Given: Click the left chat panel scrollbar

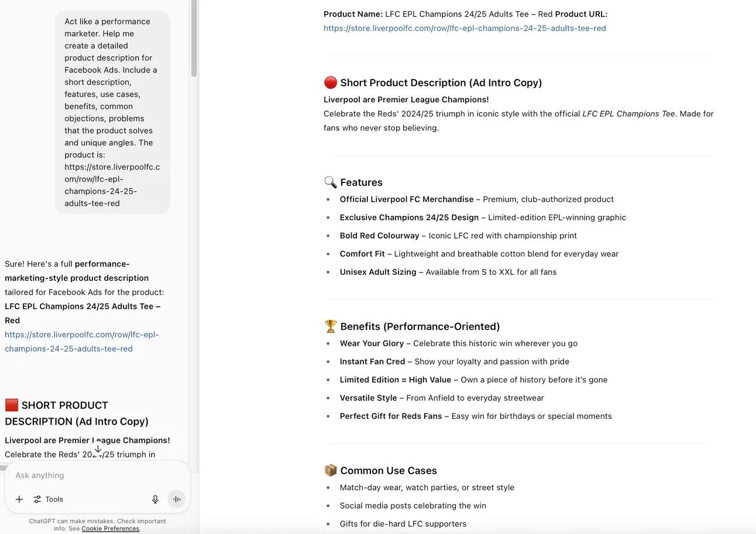Looking at the screenshot, I should click(x=194, y=39).
